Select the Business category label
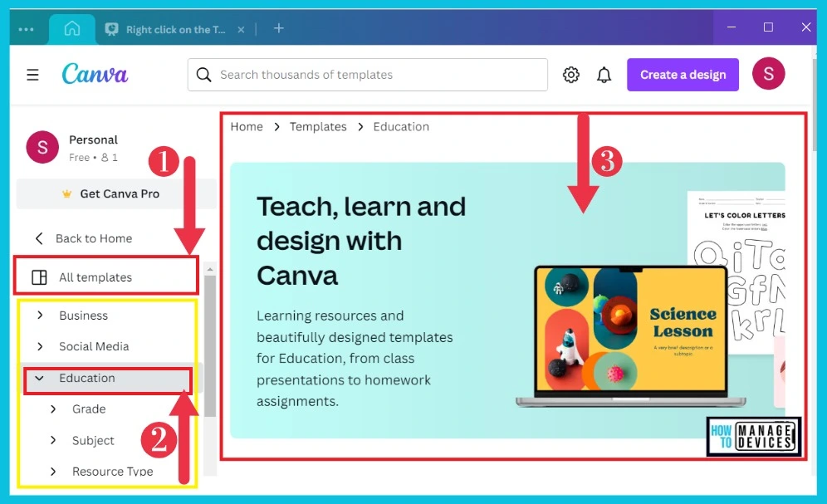The image size is (827, 504). [83, 316]
